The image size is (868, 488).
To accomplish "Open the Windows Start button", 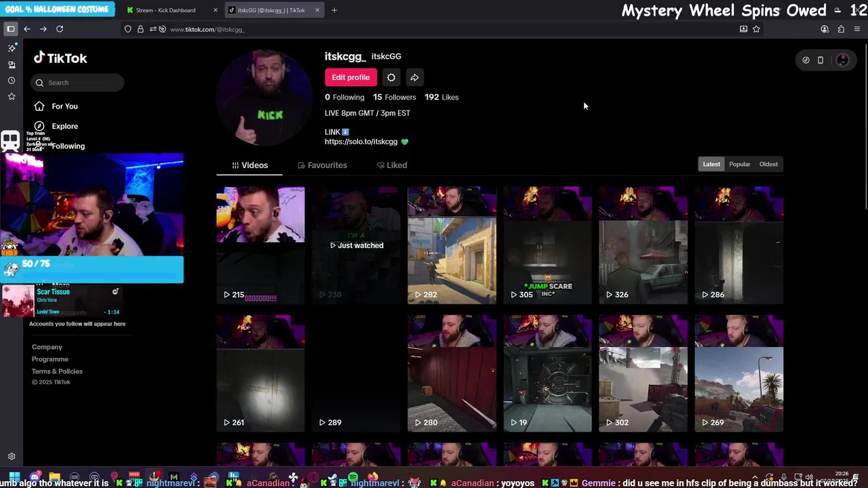I will (14, 477).
